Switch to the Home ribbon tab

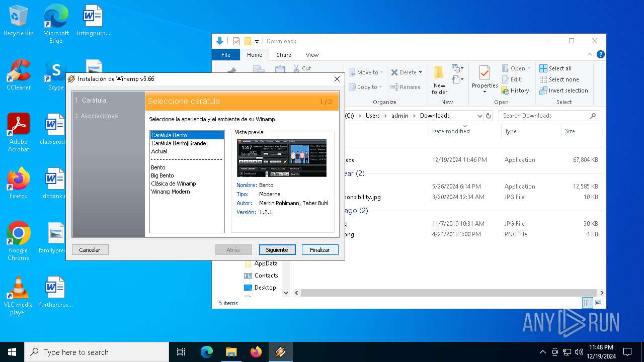click(254, 55)
